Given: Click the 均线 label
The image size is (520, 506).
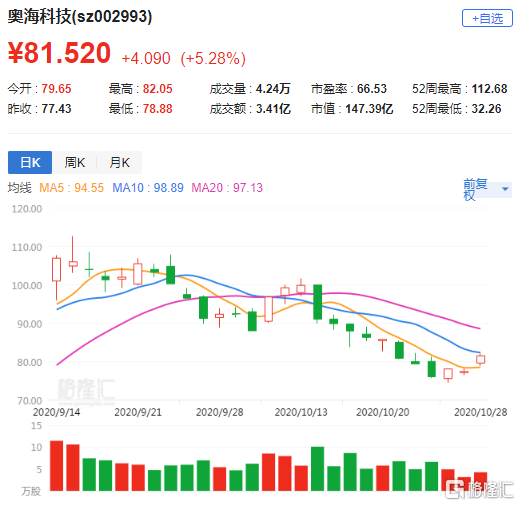Looking at the screenshot, I should (x=19, y=188).
